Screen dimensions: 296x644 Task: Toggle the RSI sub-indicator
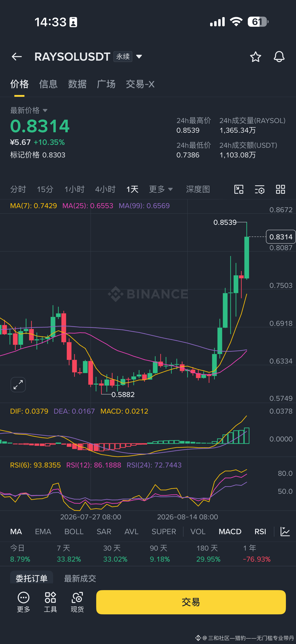[x=260, y=532]
